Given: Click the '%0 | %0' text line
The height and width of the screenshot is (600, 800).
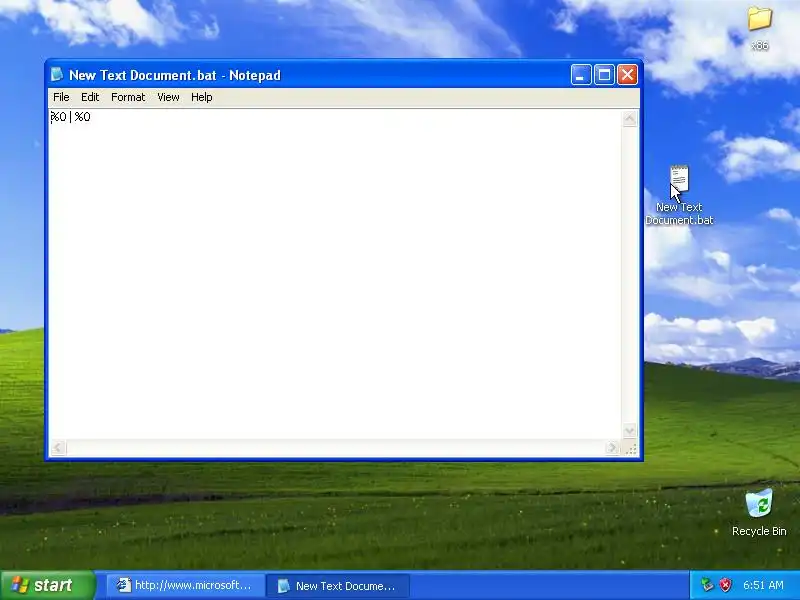Looking at the screenshot, I should 71,117.
